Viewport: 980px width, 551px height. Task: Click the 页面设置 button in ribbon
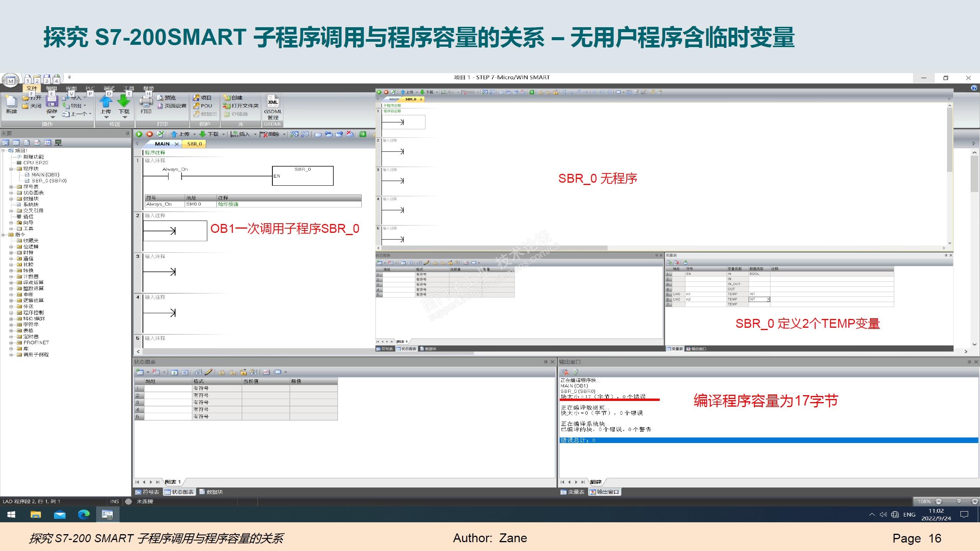(172, 106)
